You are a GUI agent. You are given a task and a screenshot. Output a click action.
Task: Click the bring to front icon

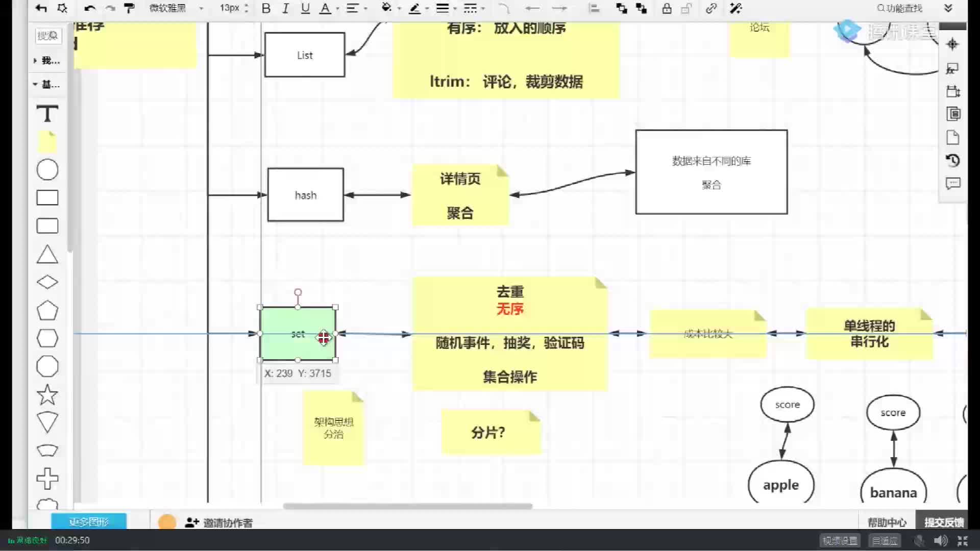point(621,8)
